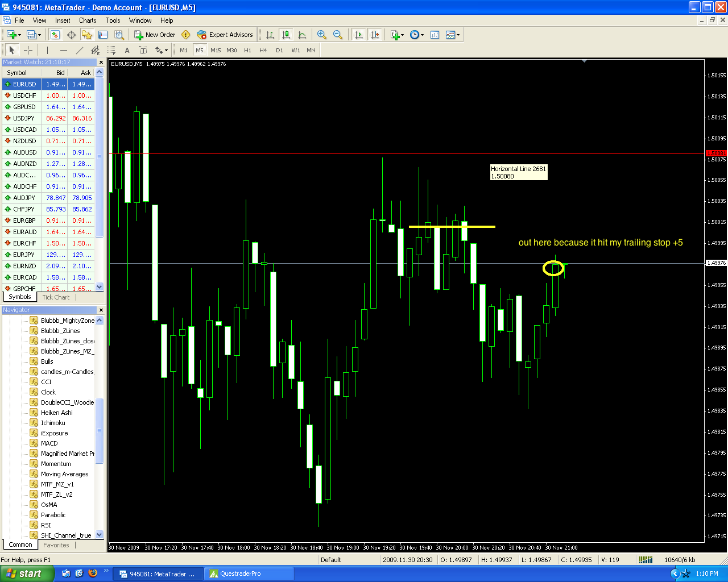Open the Tools menu
Viewport: 728px width, 582px height.
pyautogui.click(x=113, y=20)
